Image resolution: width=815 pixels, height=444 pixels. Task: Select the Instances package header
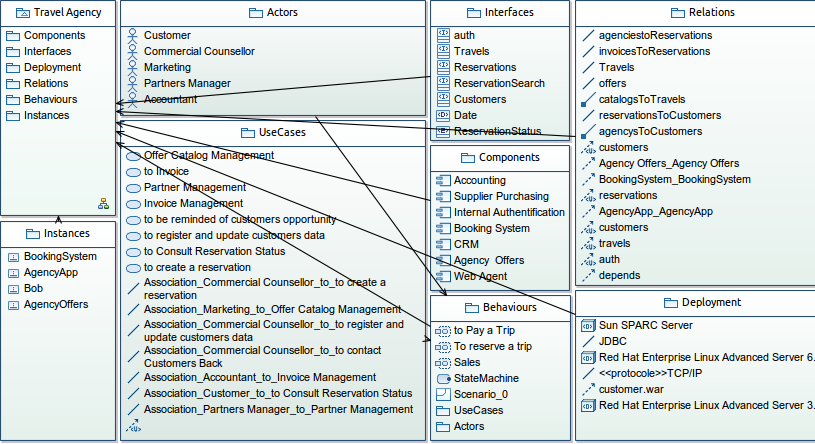[x=58, y=234]
